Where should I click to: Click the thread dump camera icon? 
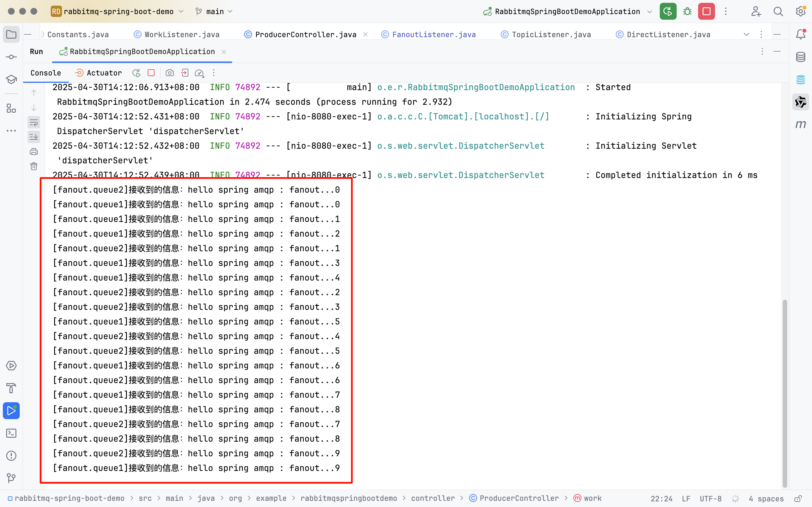[x=170, y=73]
